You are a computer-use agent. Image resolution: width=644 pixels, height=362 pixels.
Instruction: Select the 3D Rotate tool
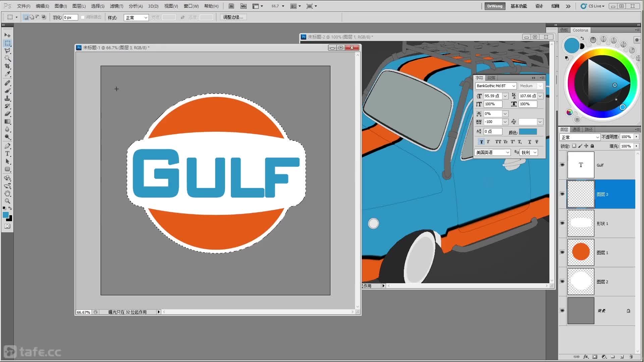[x=7, y=178]
